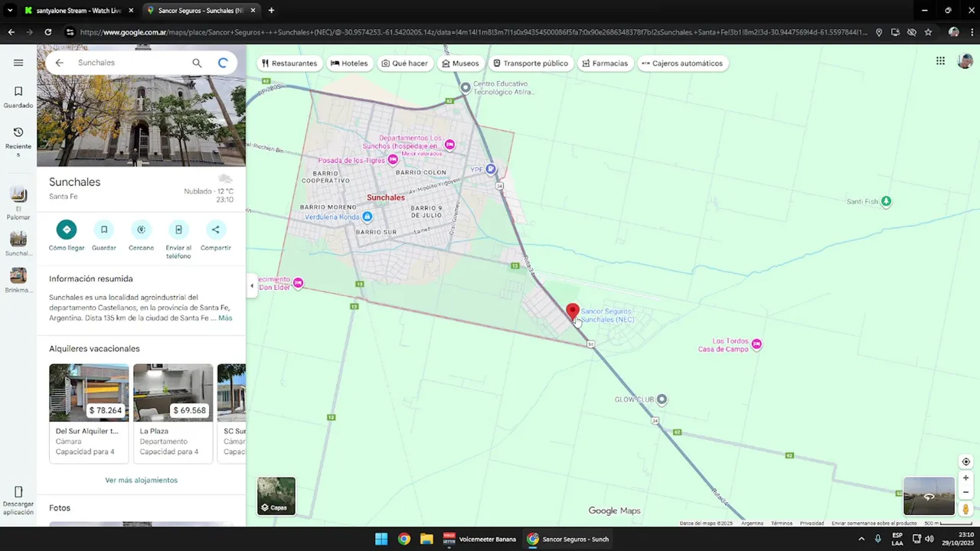Click Centro Educativo Tecnológico Atilra marker
The width and height of the screenshot is (980, 551).
click(x=465, y=87)
